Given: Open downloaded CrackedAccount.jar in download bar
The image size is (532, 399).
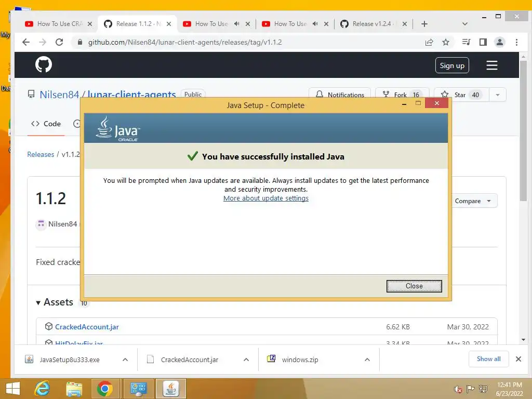Looking at the screenshot, I should click(x=189, y=360).
